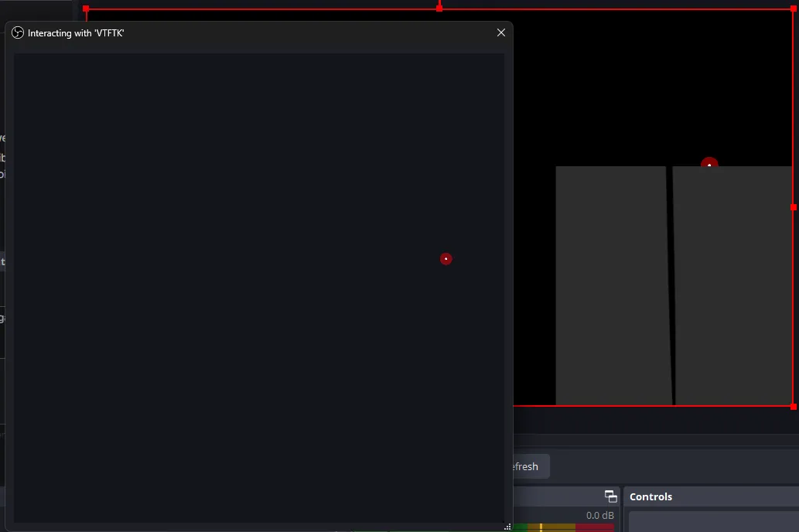Click the red dot indicator above the preview source
Viewport: 799px width, 532px height.
pyautogui.click(x=709, y=165)
